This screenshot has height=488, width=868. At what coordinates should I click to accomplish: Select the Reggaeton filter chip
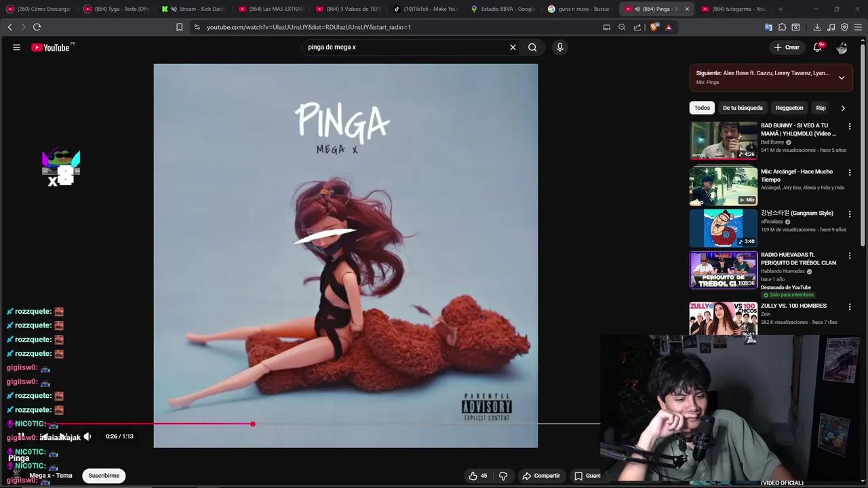pyautogui.click(x=789, y=108)
